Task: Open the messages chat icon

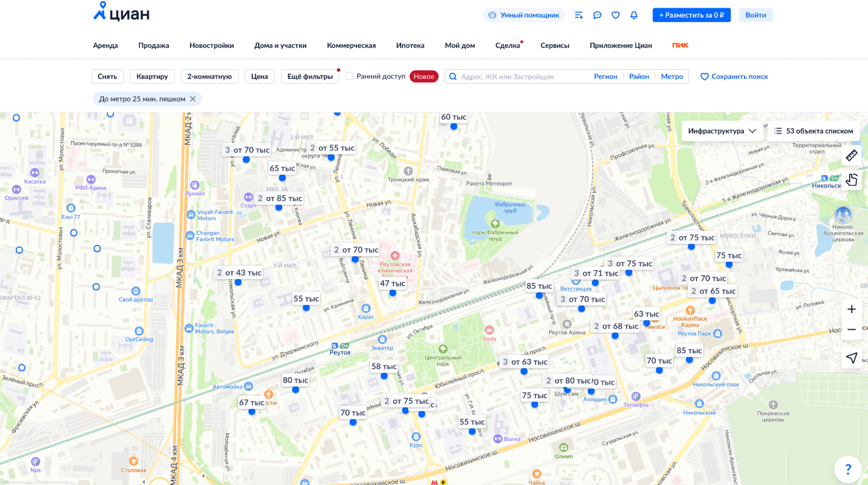Action: click(x=597, y=15)
